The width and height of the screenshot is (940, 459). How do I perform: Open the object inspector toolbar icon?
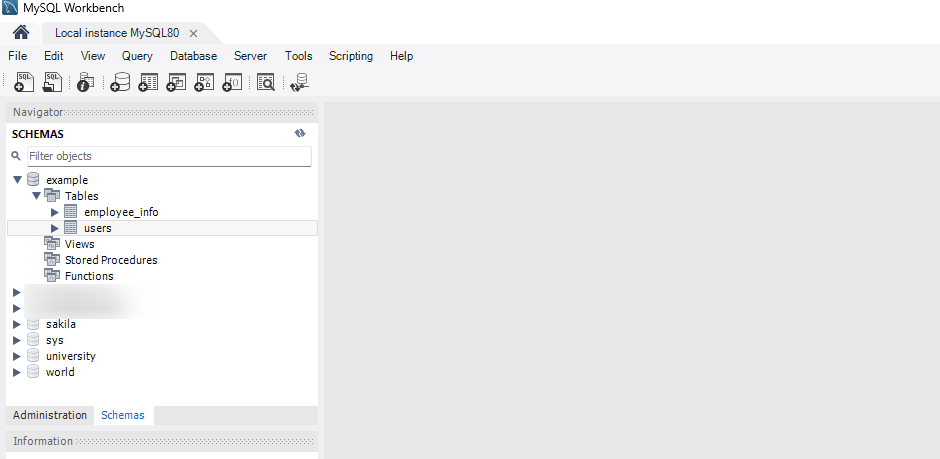(x=86, y=82)
